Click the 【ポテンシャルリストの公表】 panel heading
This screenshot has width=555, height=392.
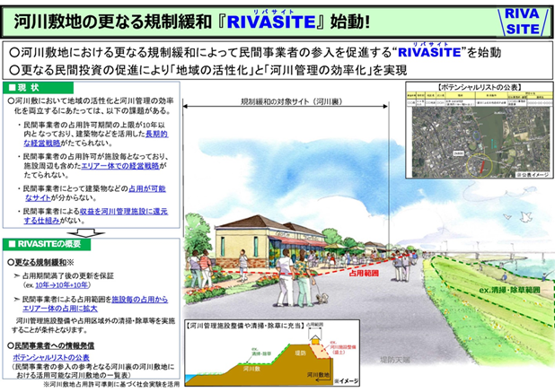[x=480, y=87]
